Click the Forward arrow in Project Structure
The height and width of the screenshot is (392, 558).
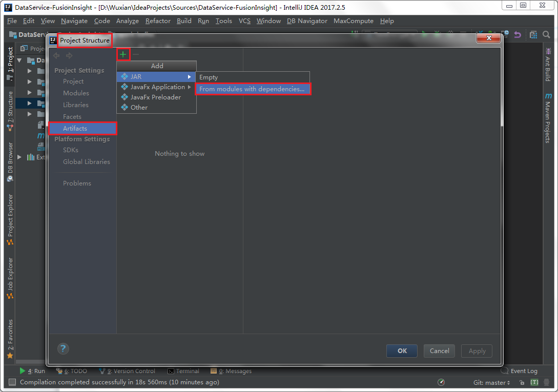coord(69,55)
